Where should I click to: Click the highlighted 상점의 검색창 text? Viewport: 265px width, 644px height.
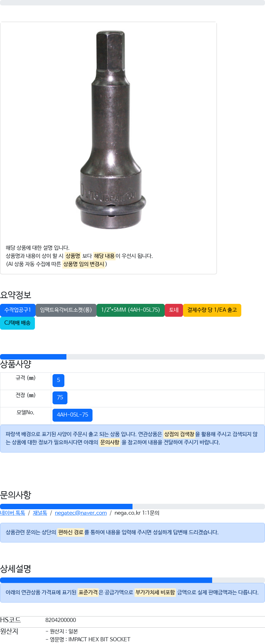coord(179,434)
